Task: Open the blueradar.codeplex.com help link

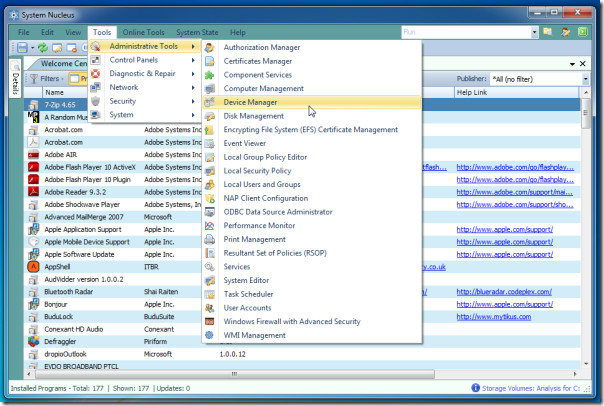Action: tap(504, 292)
